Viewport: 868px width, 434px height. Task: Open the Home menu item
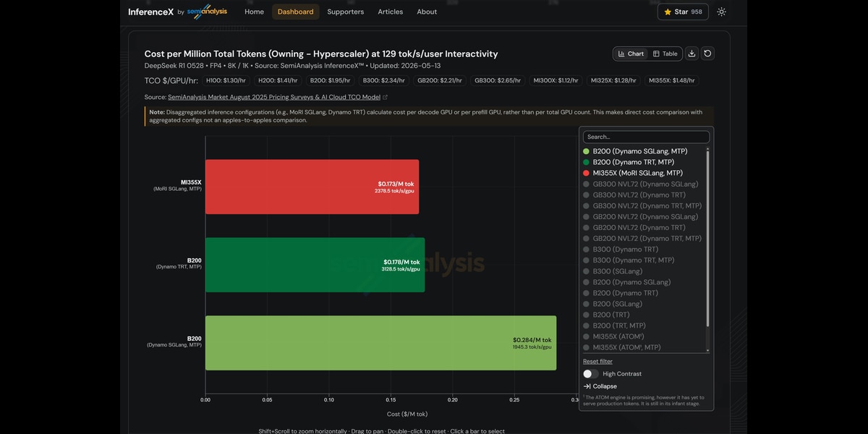[254, 12]
